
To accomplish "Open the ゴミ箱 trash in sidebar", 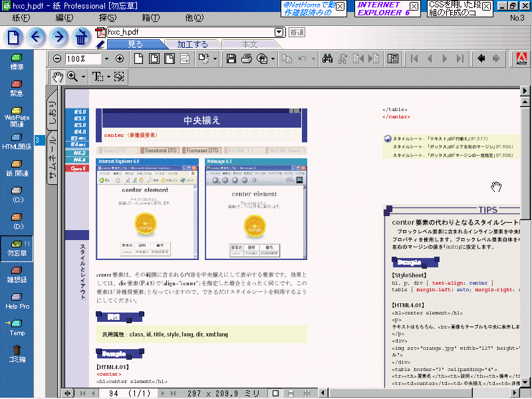I will point(17,354).
